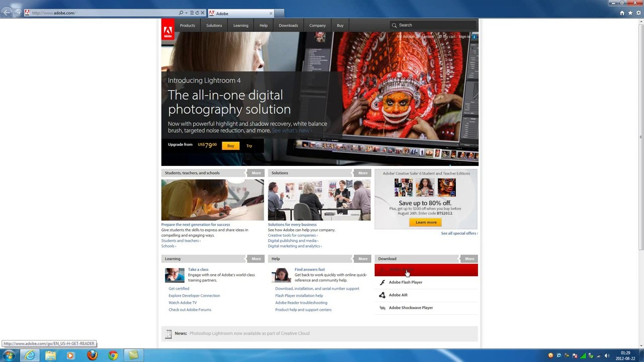Screen dimensions: 644x362
Task: Open the Company menu
Action: (317, 26)
